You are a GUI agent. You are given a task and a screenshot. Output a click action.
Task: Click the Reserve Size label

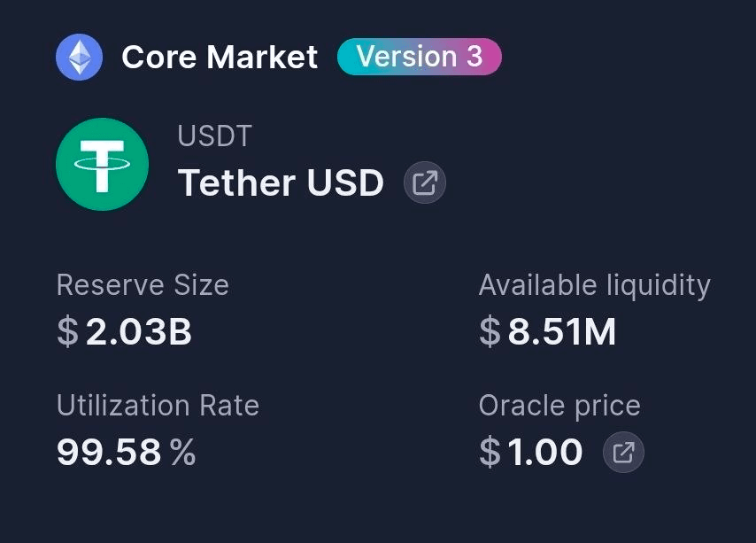143,285
